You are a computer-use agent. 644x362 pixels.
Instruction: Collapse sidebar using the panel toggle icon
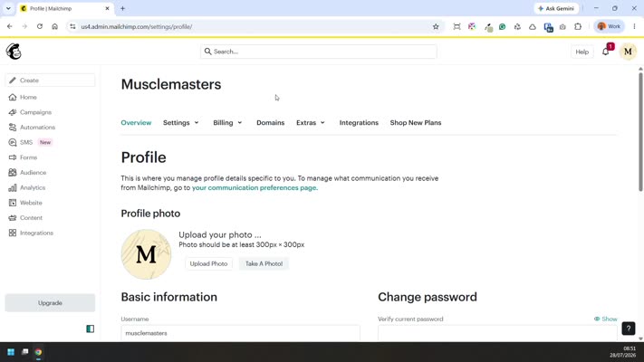coord(90,329)
